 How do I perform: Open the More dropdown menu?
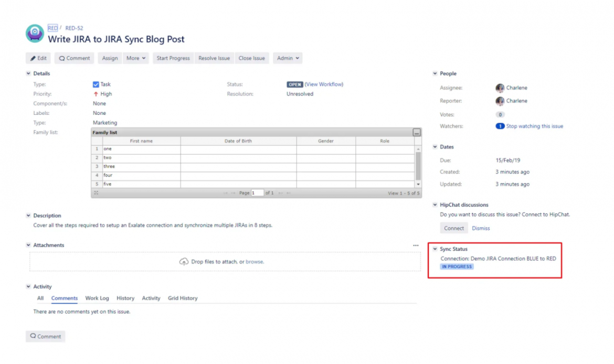(135, 58)
